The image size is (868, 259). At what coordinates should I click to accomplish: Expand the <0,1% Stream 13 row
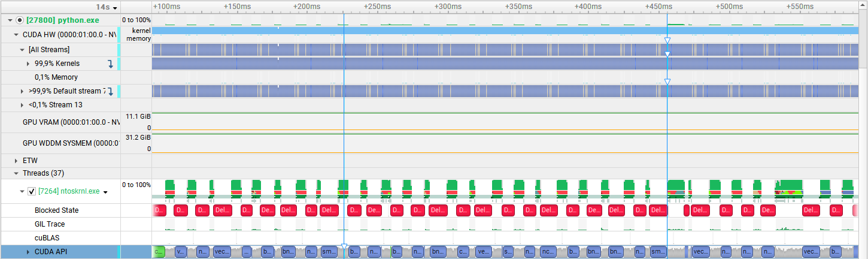[x=22, y=105]
